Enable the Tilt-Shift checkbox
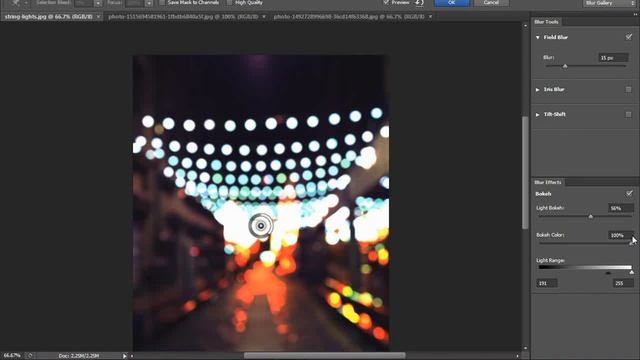This screenshot has width=640, height=360. coord(629,115)
